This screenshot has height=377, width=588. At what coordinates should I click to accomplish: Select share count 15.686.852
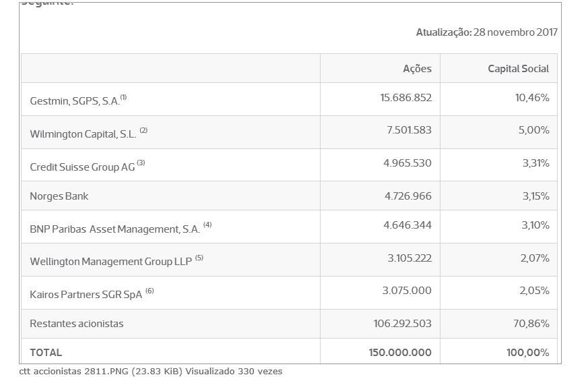(x=405, y=98)
